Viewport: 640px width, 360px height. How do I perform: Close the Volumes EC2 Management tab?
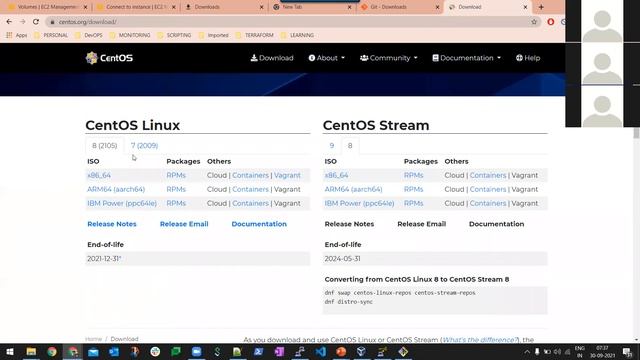pyautogui.click(x=85, y=7)
